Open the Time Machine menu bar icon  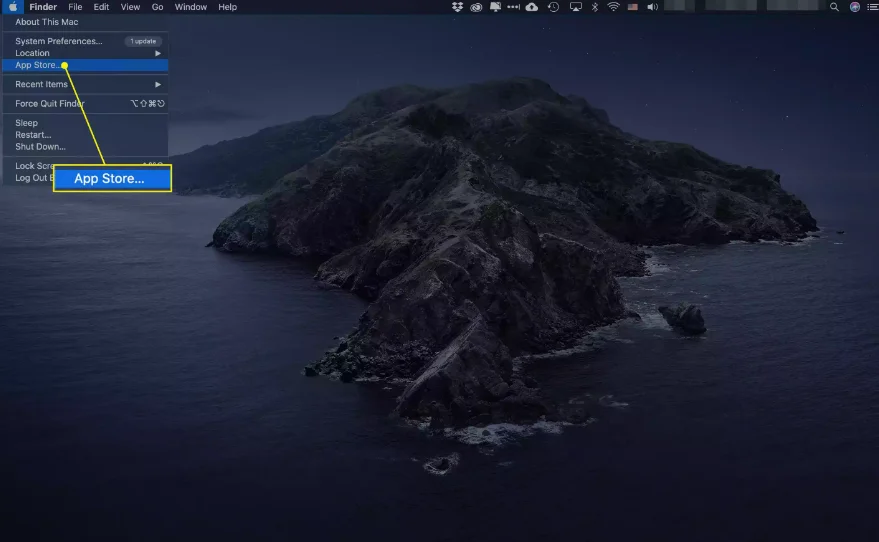pos(553,7)
